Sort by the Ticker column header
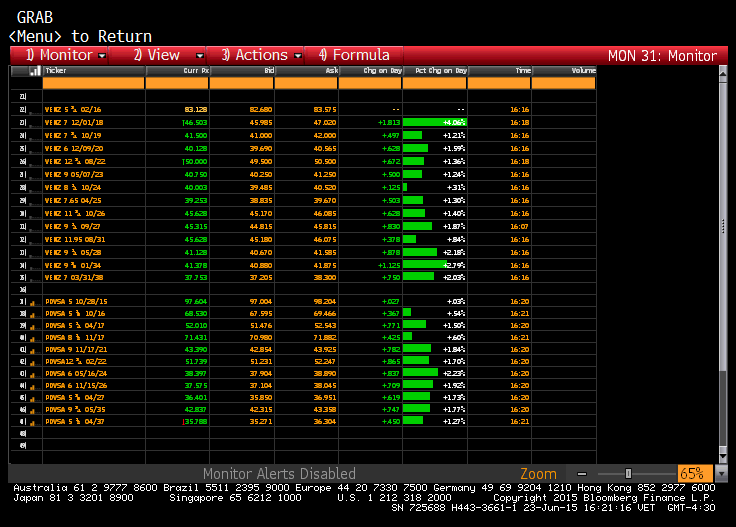The height and width of the screenshot is (527, 736). pyautogui.click(x=94, y=71)
